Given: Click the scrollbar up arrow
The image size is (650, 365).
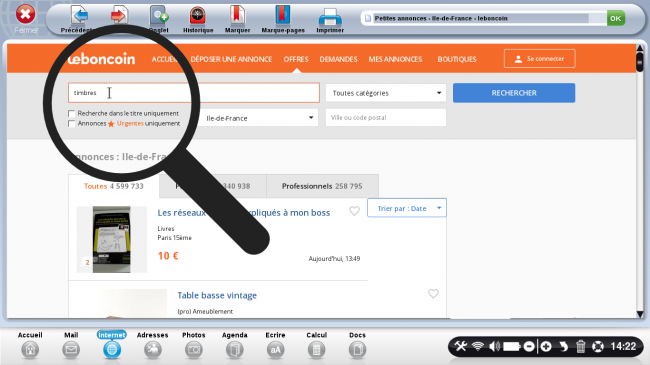Looking at the screenshot, I should [x=640, y=49].
